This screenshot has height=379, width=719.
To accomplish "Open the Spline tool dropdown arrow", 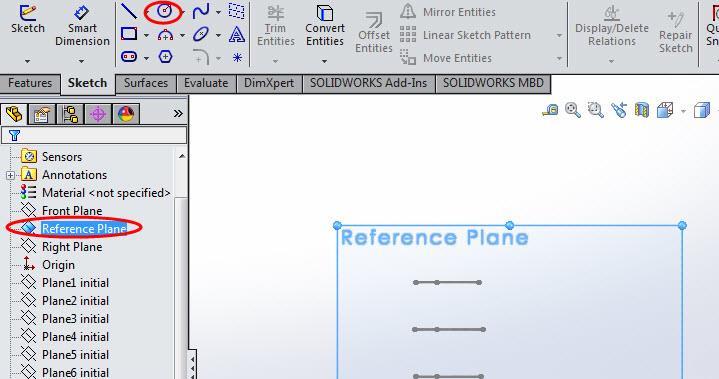I will click(218, 12).
